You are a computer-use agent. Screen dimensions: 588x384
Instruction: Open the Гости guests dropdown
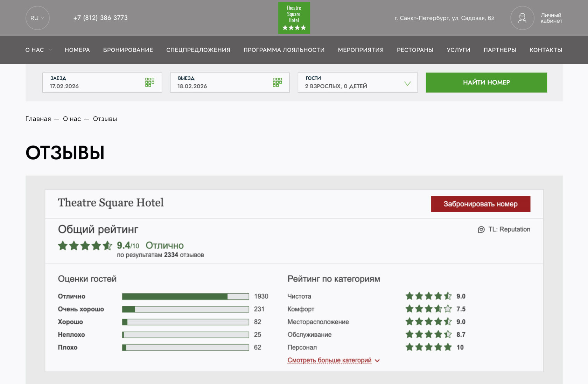click(358, 83)
